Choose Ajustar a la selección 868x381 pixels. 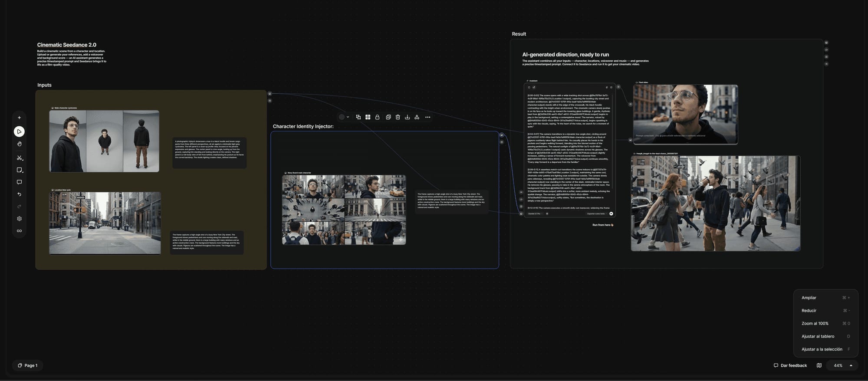(x=825, y=349)
